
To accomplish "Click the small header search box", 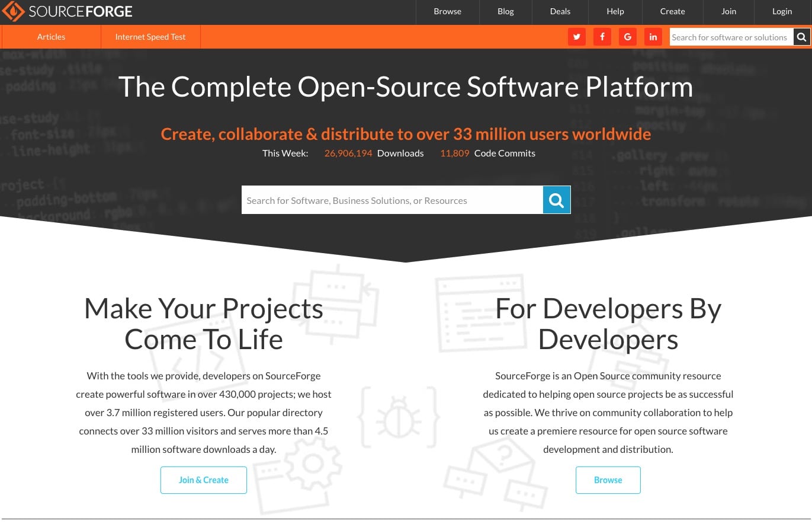I will [x=730, y=37].
